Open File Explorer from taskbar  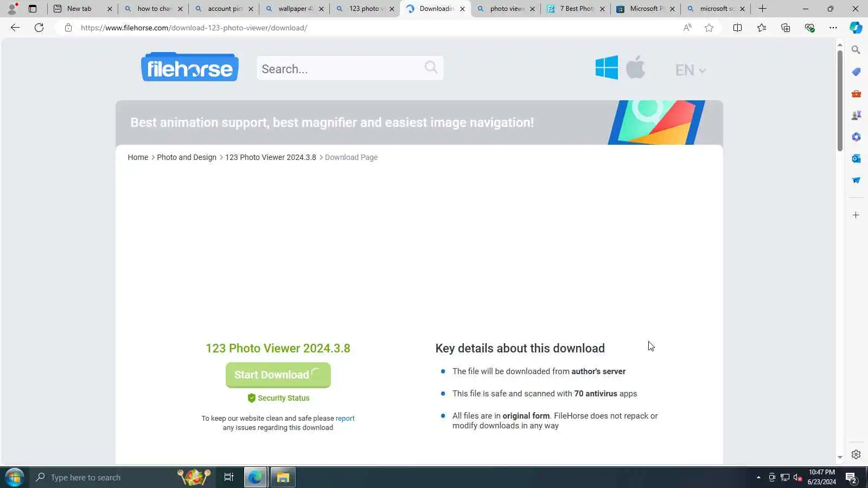point(283,477)
